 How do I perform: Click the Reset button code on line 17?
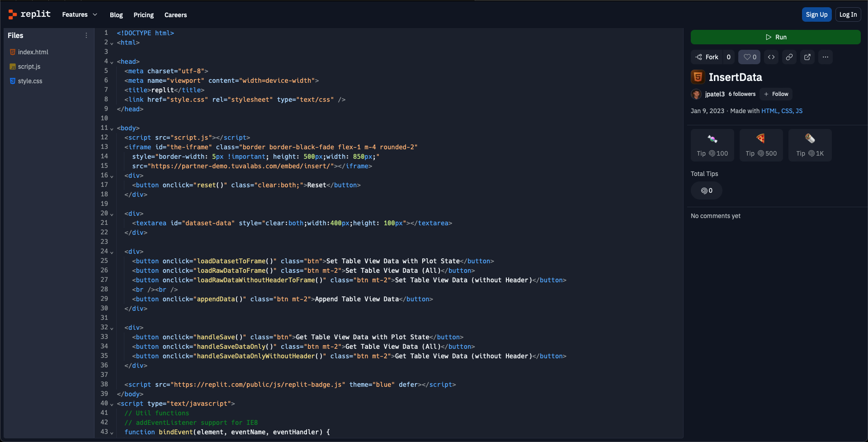pyautogui.click(x=246, y=185)
